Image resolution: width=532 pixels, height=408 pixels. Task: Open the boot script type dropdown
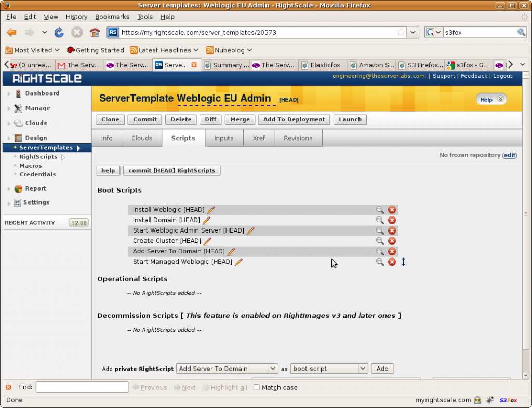click(x=329, y=368)
